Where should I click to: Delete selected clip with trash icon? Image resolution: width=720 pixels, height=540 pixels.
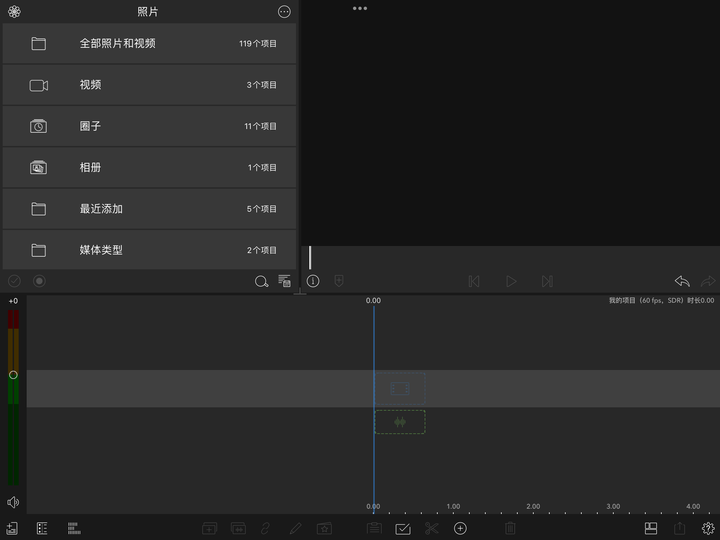[x=510, y=529]
